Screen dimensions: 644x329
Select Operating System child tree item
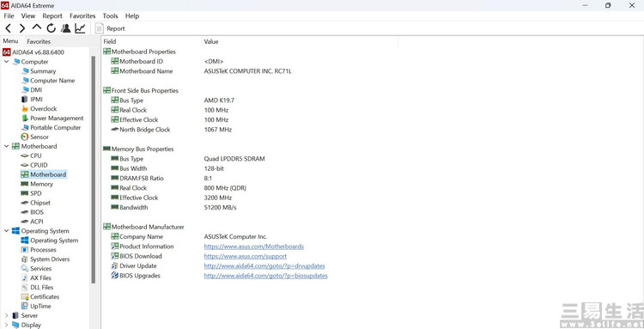(50, 241)
